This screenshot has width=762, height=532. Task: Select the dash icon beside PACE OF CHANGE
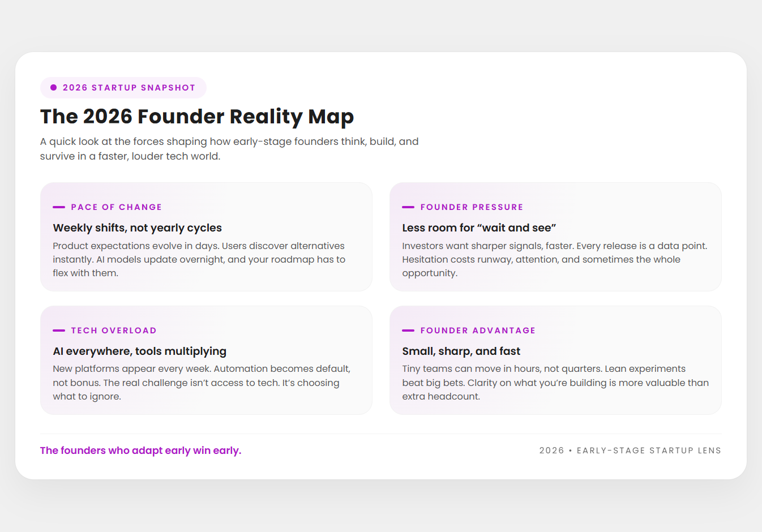point(58,207)
